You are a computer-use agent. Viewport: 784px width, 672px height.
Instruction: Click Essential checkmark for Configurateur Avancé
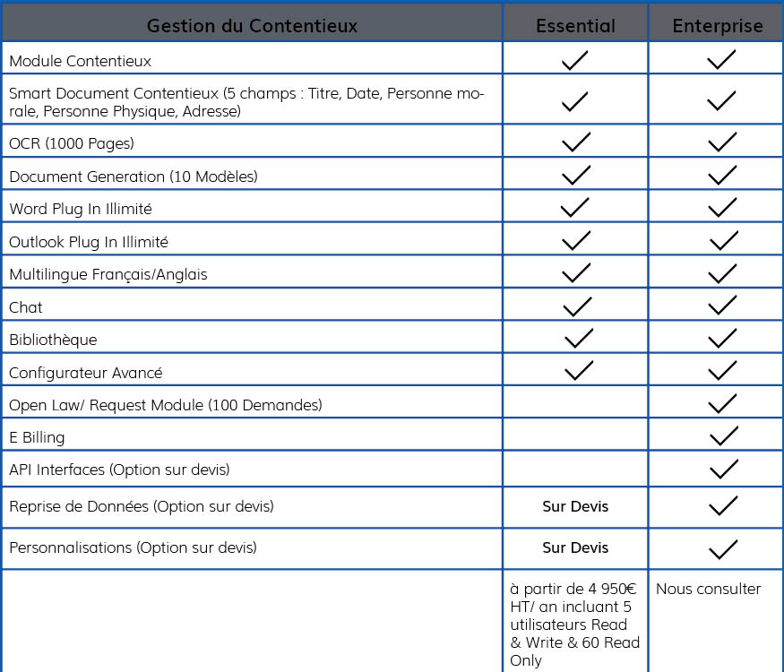(579, 370)
